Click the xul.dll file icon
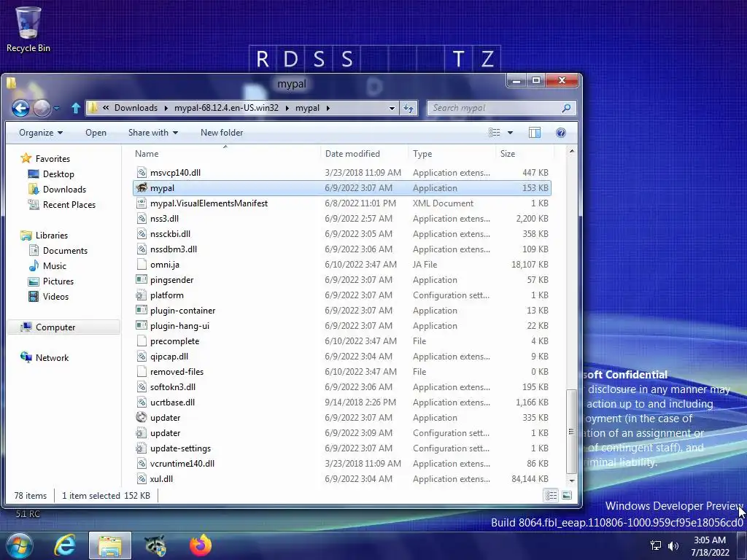 click(141, 478)
